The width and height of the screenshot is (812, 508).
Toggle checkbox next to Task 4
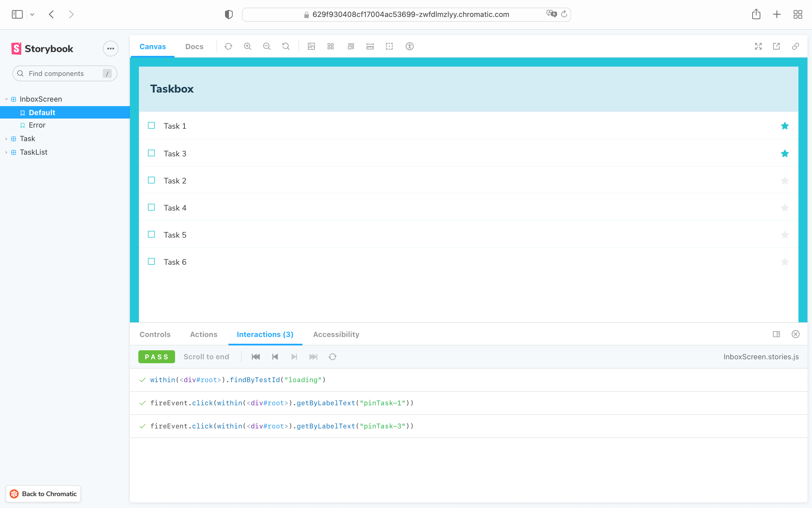click(x=151, y=208)
